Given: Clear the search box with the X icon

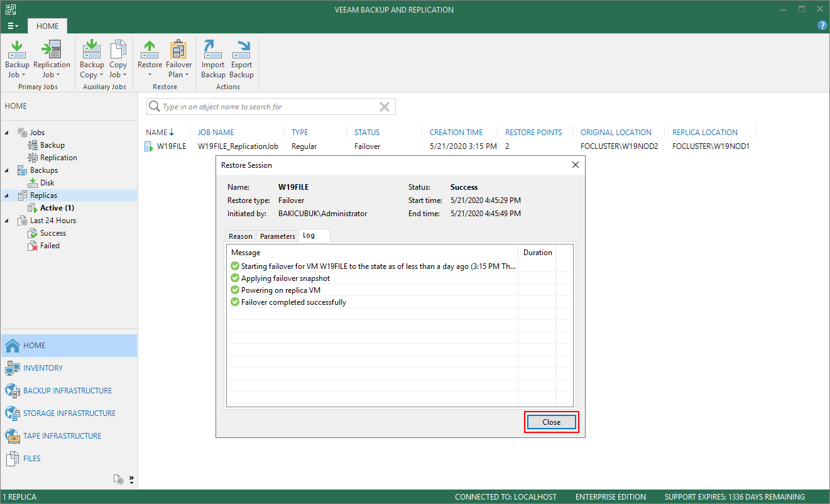Looking at the screenshot, I should pos(385,107).
